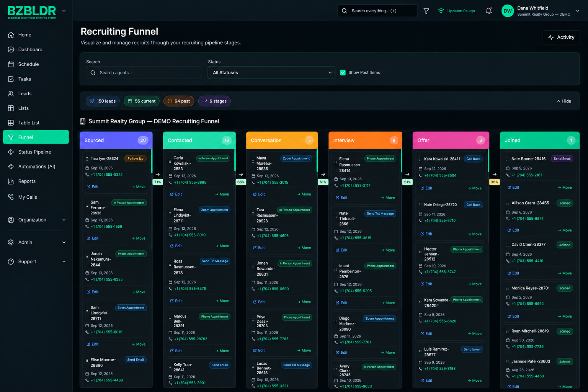588x392 pixels.
Task: Move the Kara Kowalski-28411 card
Action: pos(475,188)
